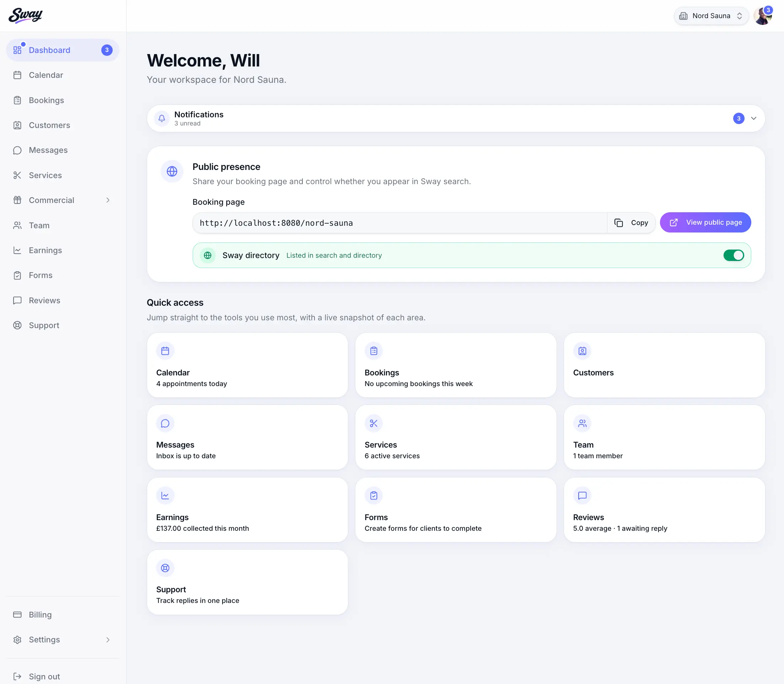Viewport: 784px width, 684px height.
Task: Click the Services quick access scissors icon
Action: click(374, 423)
